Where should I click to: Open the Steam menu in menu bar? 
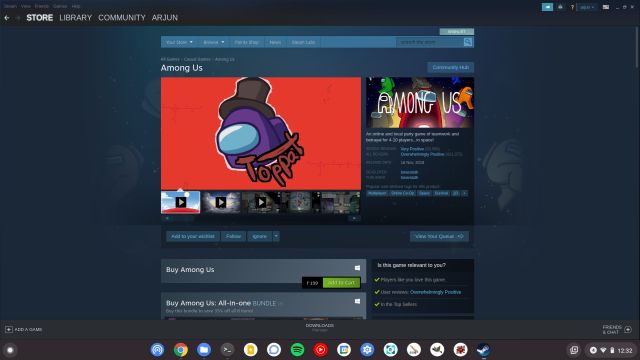[x=10, y=6]
